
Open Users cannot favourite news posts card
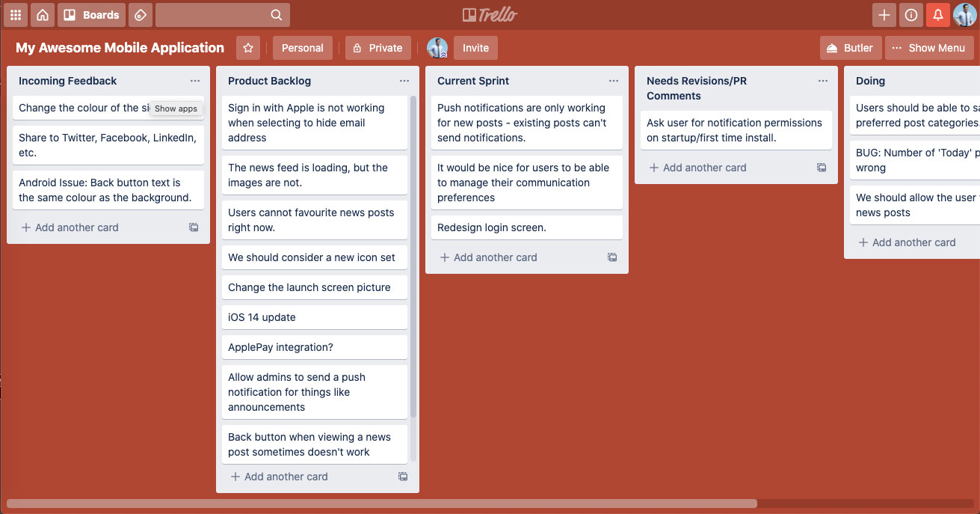(315, 220)
